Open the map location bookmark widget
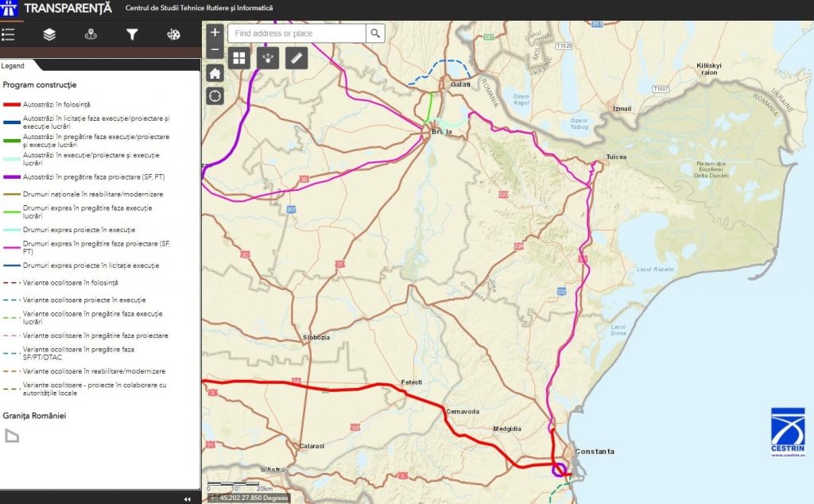 pos(91,34)
